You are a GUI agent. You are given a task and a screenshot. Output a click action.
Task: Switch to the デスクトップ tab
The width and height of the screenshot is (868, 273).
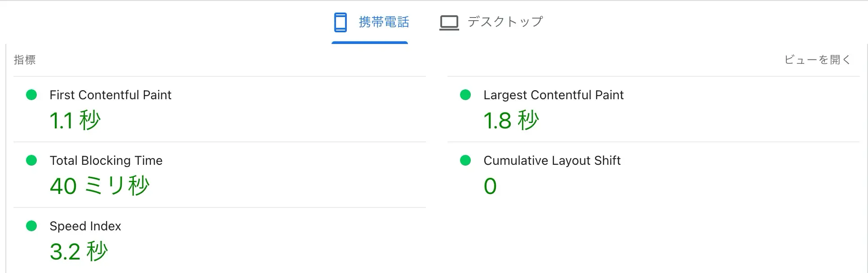[505, 22]
